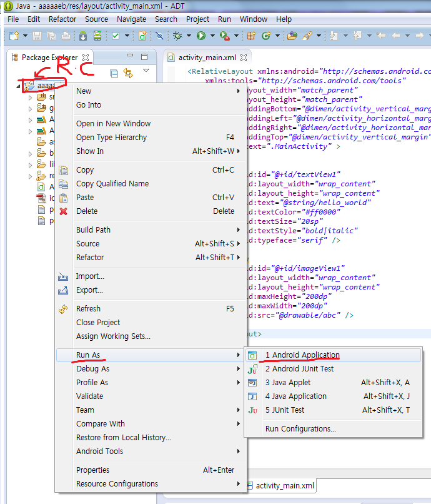Click the Open Type toolbar icon
Screen dimensions: 431x504
tap(292, 36)
